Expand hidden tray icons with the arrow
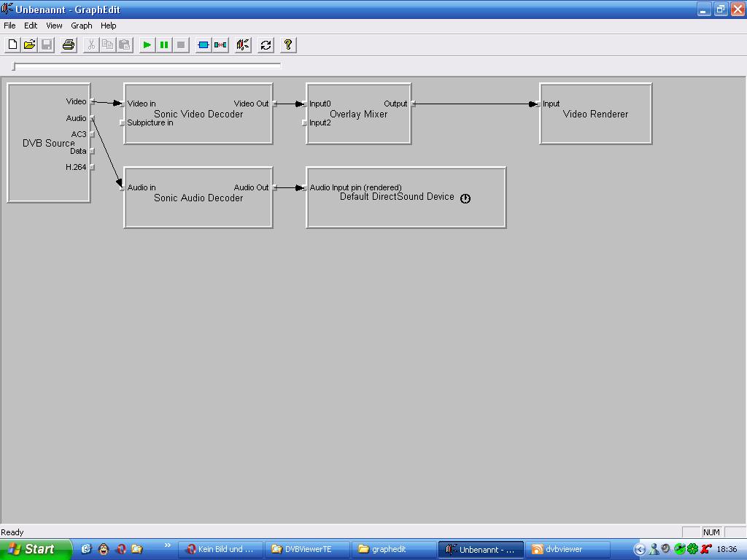Viewport: 747px width, 560px height. click(x=640, y=550)
